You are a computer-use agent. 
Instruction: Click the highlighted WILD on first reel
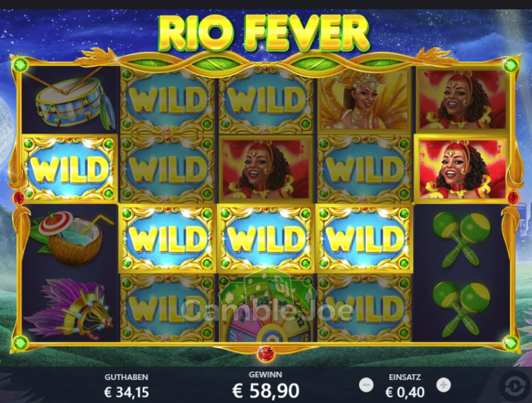[70, 168]
